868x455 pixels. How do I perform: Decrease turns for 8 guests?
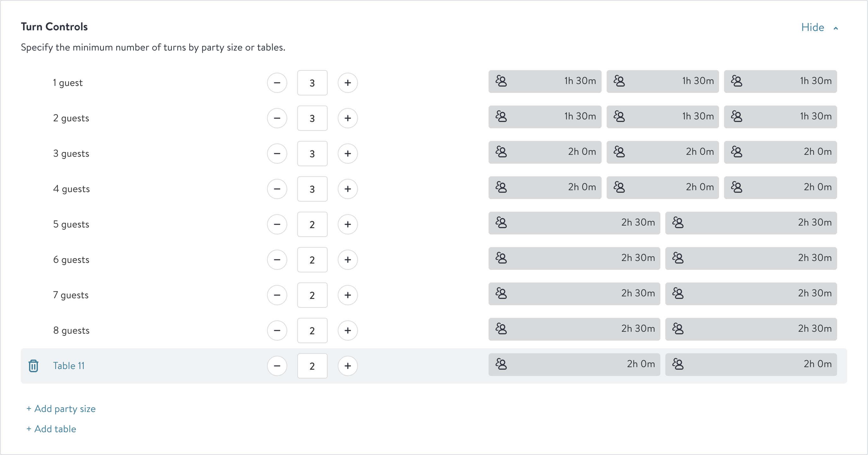[x=277, y=331]
